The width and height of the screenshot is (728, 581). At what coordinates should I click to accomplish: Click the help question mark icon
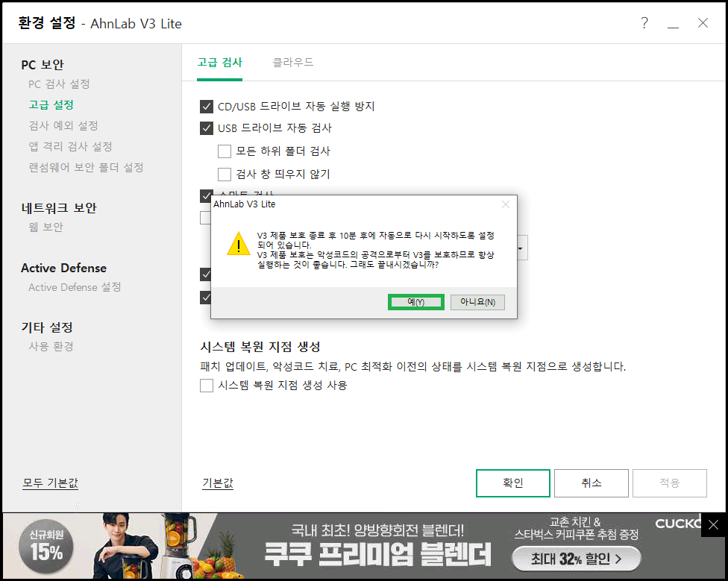coord(644,22)
